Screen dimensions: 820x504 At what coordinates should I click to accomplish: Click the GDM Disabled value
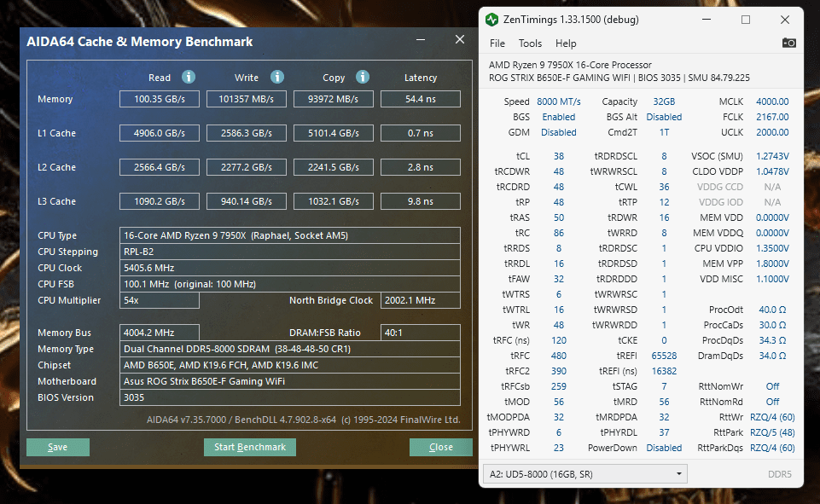point(559,132)
